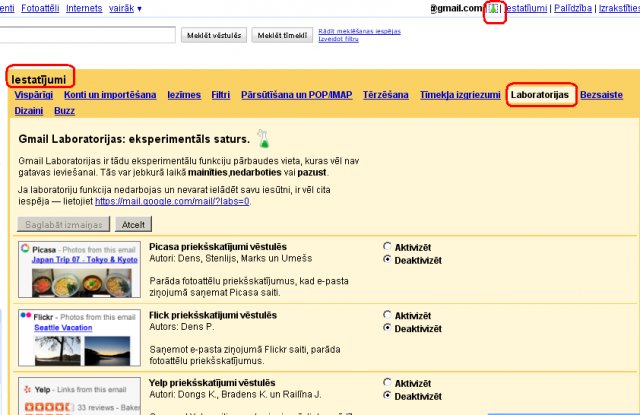Select Aktivizēt for Flick priekšskatījumi
This screenshot has height=415, width=640.
click(387, 314)
